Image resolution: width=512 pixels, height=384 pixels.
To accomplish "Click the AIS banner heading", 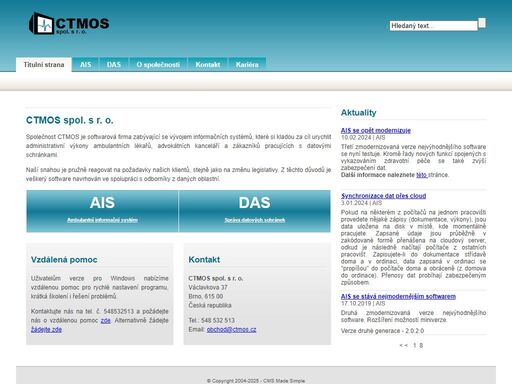I will (x=102, y=203).
